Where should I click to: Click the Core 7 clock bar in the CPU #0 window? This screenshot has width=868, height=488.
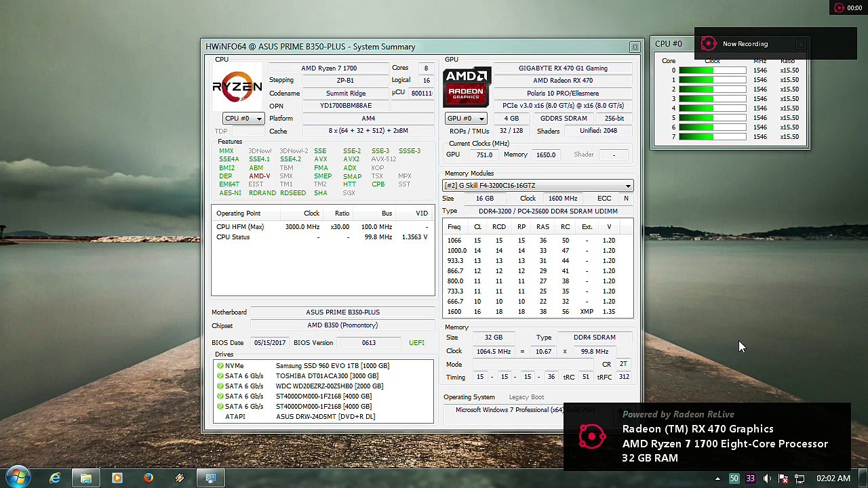(712, 137)
